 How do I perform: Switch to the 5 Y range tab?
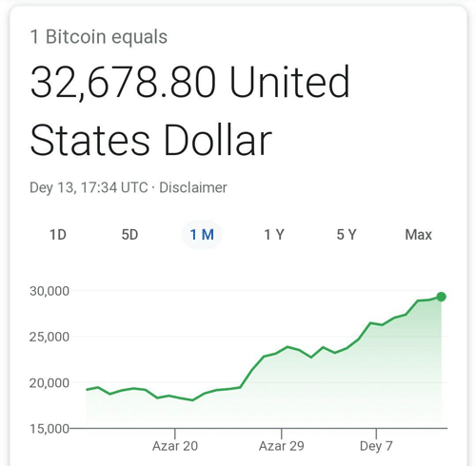point(347,235)
